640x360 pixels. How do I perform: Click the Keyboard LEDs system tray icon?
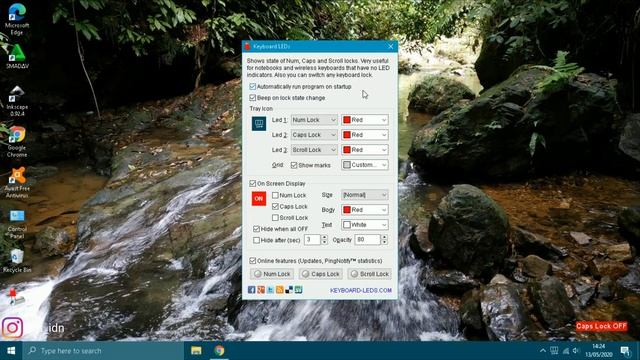pyautogui.click(x=554, y=351)
